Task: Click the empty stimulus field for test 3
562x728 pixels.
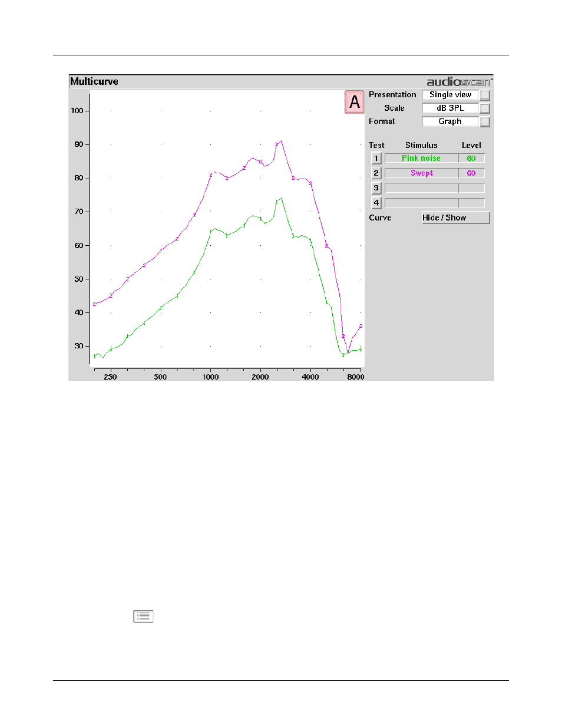Action: coord(421,187)
